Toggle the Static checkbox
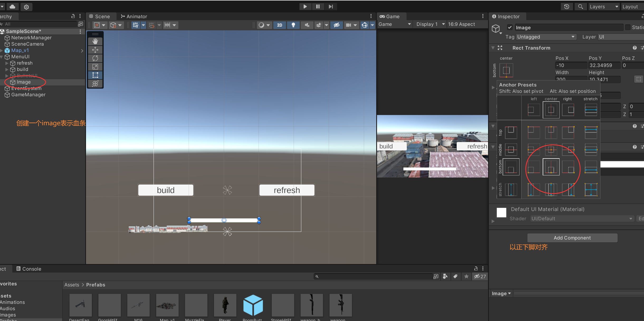 pos(628,27)
